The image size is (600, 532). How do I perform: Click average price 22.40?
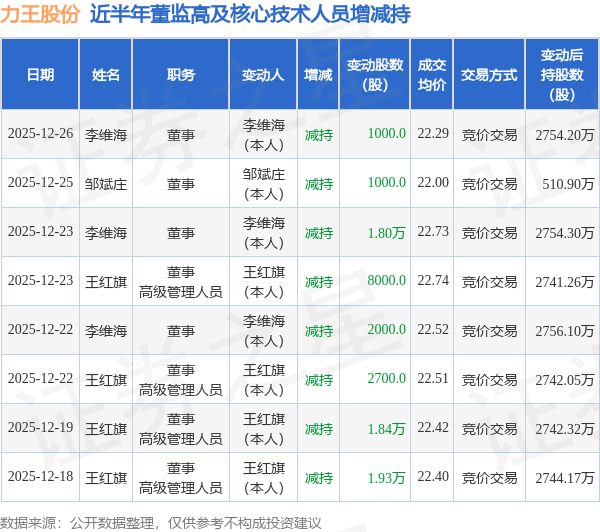[x=433, y=477]
